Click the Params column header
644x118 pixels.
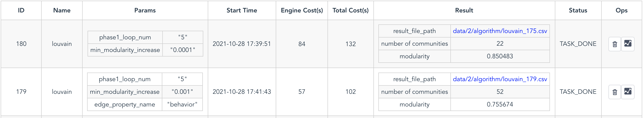tap(145, 10)
